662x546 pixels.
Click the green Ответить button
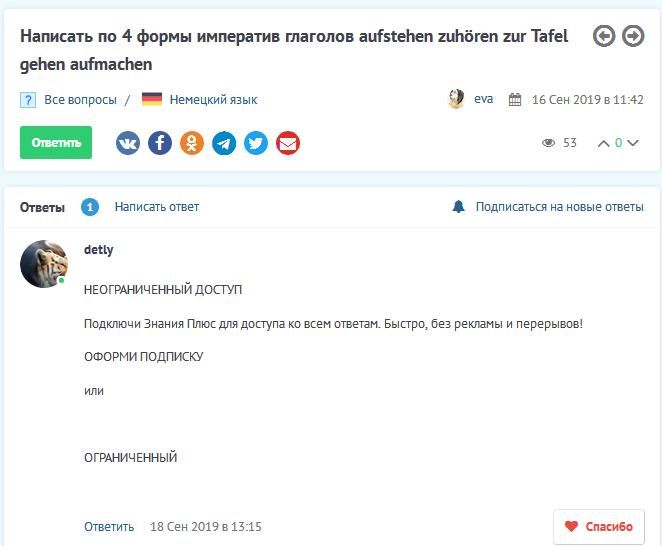56,143
